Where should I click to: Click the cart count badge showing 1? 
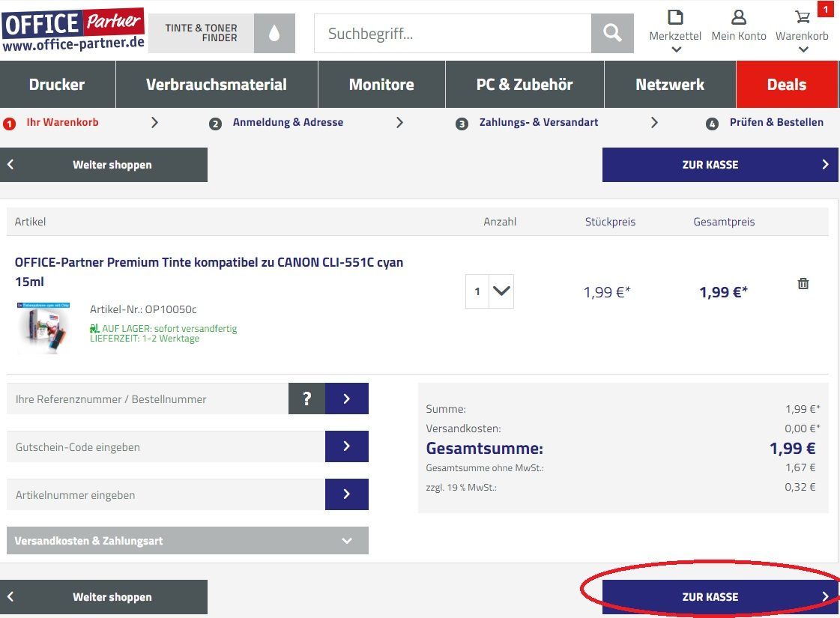tap(826, 8)
